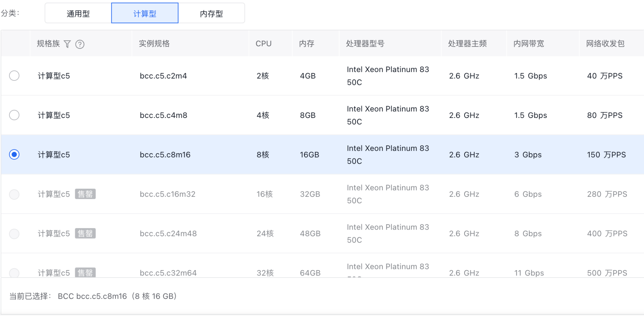Click the CPU column header

click(x=263, y=44)
